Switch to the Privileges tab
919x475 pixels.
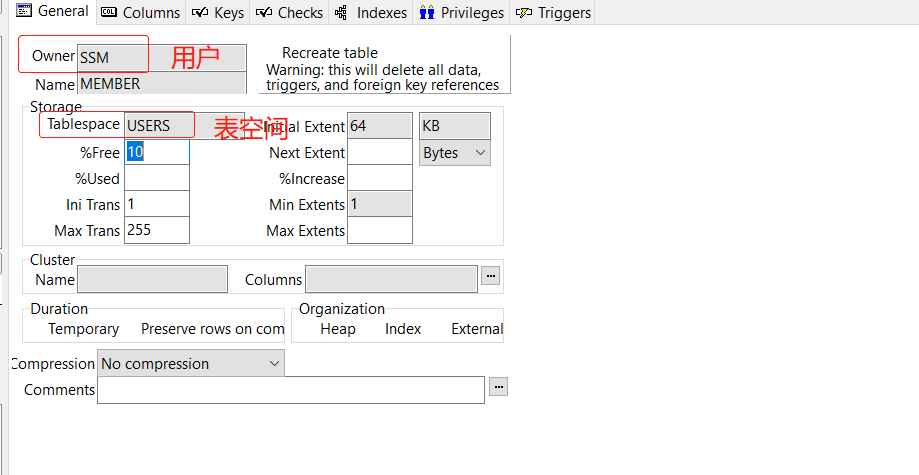click(462, 13)
